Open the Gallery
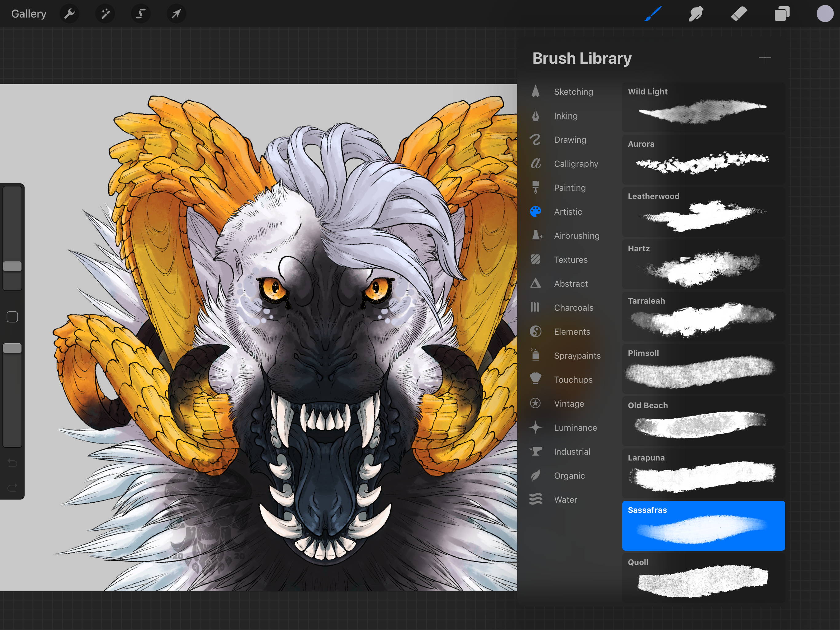This screenshot has height=630, width=840. point(29,14)
